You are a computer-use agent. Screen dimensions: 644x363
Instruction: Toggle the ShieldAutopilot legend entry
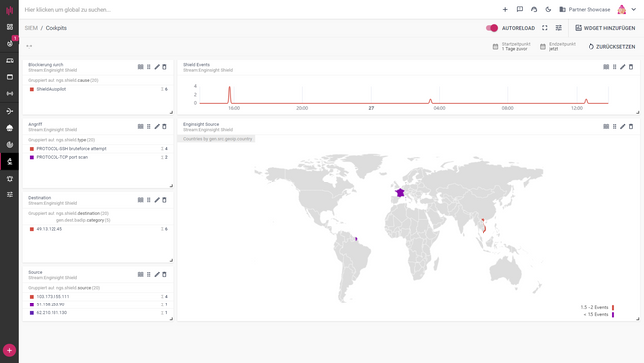click(48, 89)
